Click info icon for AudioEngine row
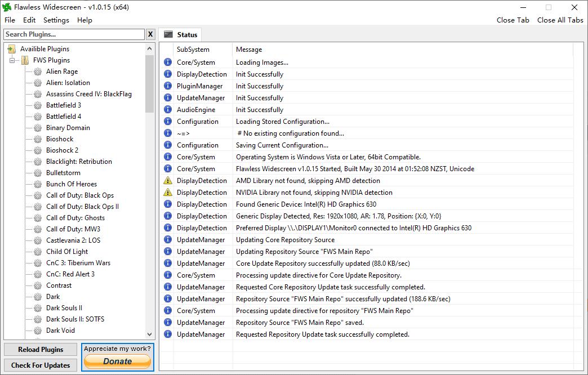The height and width of the screenshot is (375, 588). [168, 109]
